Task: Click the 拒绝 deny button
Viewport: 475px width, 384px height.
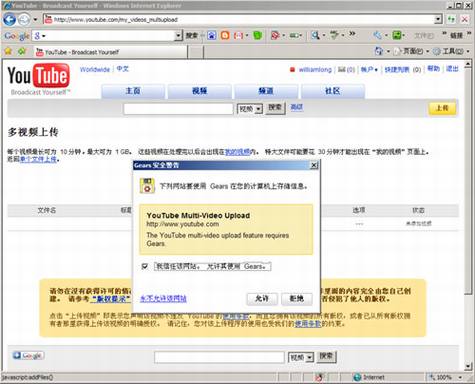Action: (x=297, y=299)
